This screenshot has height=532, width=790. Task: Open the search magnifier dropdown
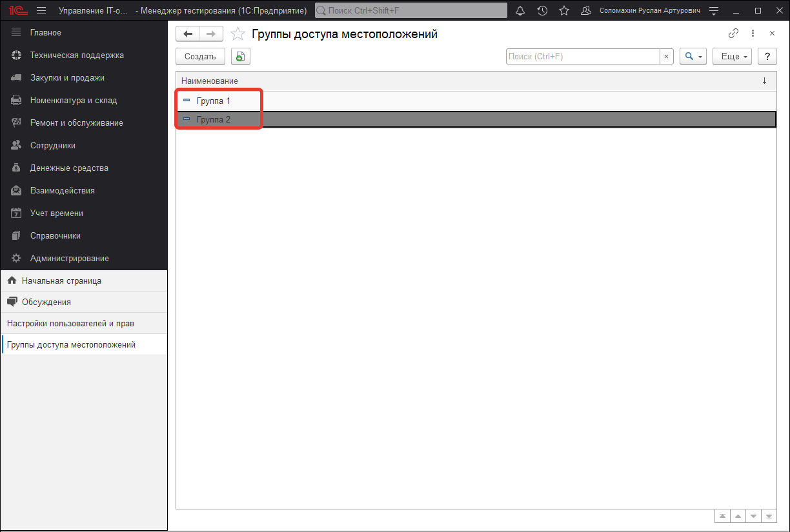pos(693,57)
